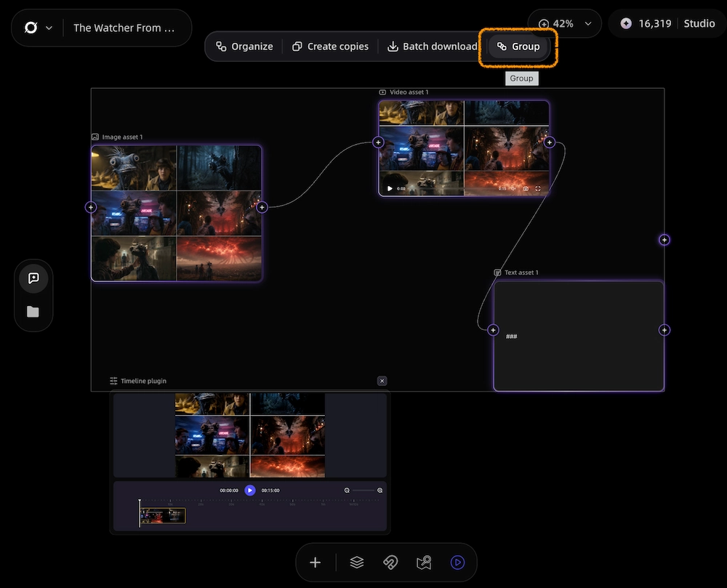Select the clip on the timeline track
This screenshot has width=727, height=588.
point(163,516)
